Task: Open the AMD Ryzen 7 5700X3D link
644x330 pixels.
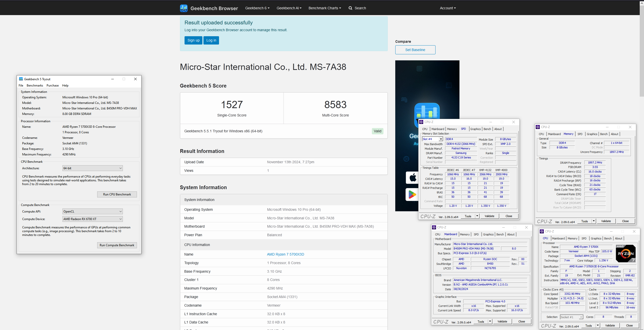Action: (x=285, y=254)
